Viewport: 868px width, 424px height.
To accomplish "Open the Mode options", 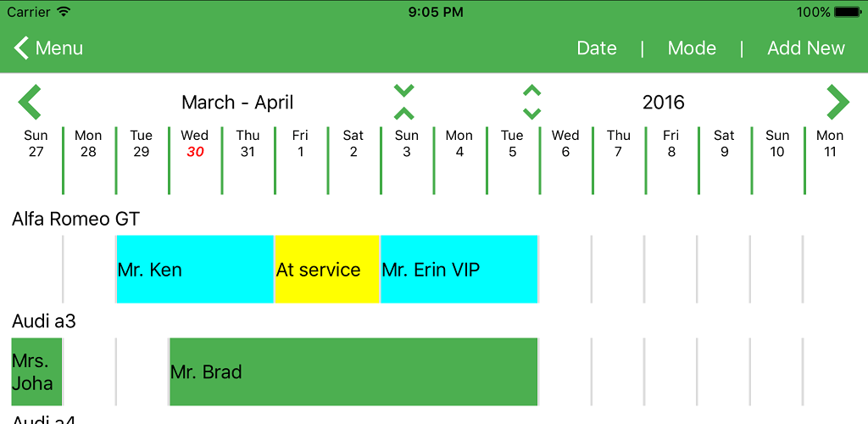I will [x=692, y=48].
